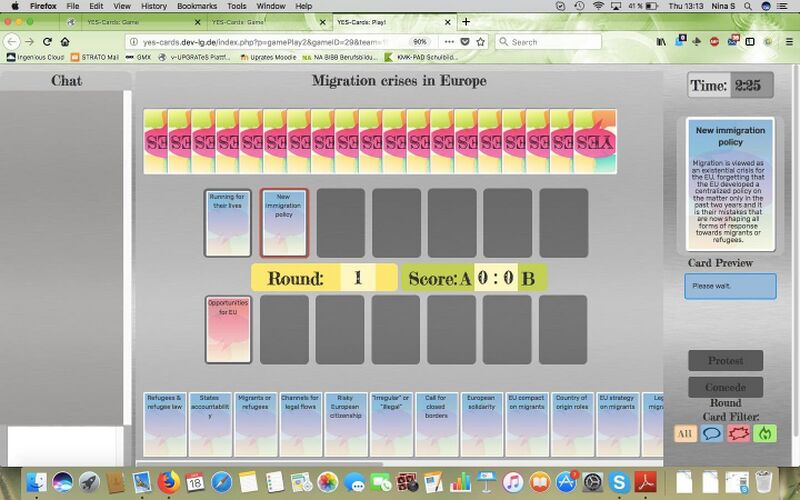
Task: Click the played Running for their lives card
Action: click(x=228, y=223)
